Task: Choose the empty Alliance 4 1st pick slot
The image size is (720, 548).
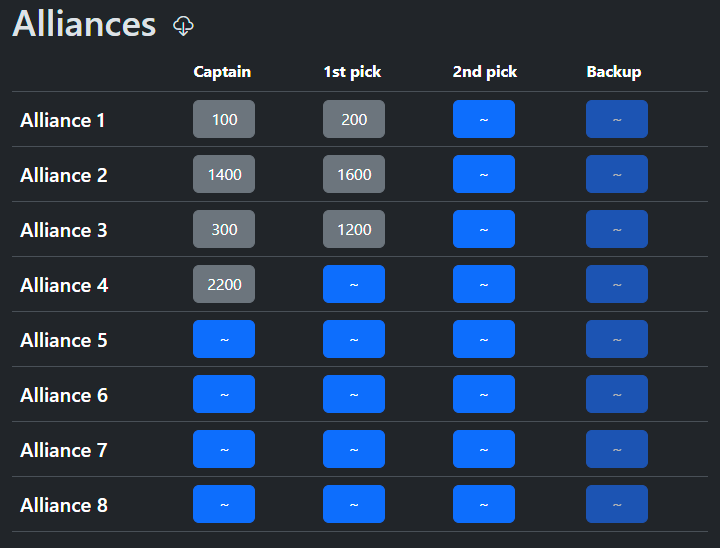Action: pyautogui.click(x=354, y=284)
